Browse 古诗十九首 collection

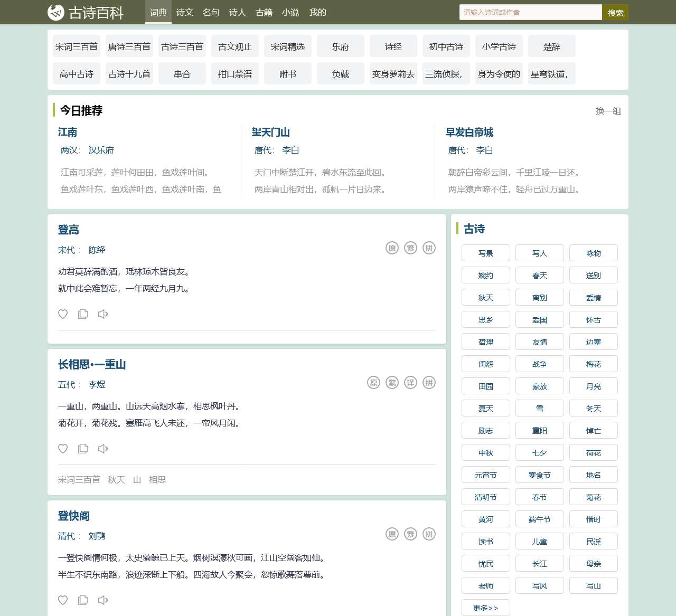pyautogui.click(x=129, y=74)
